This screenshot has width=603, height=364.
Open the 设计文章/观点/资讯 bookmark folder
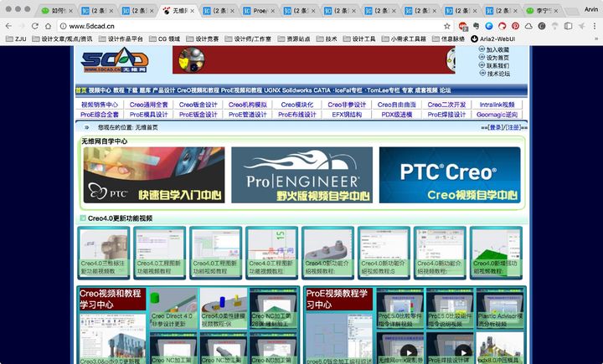pyautogui.click(x=62, y=38)
